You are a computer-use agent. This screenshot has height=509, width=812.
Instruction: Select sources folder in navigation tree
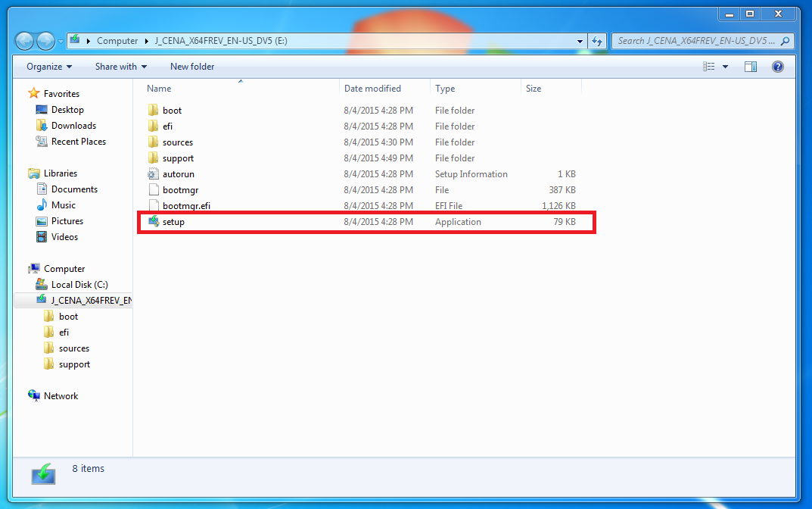pyautogui.click(x=74, y=348)
